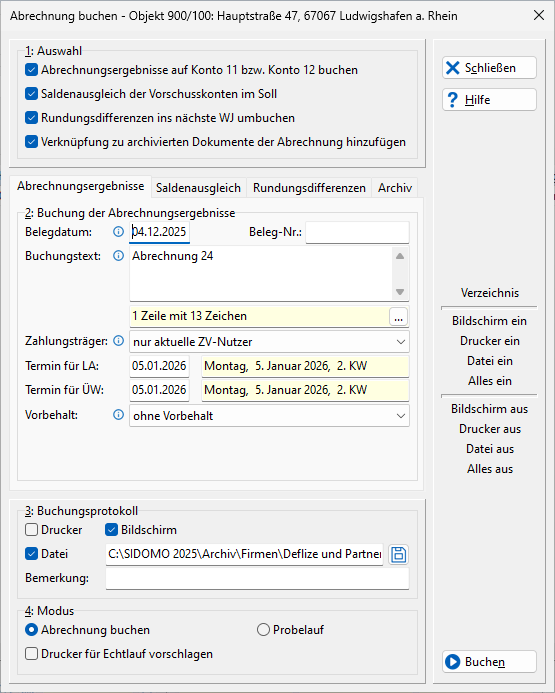Click the Schließen button
555x693 pixels.
(x=489, y=68)
